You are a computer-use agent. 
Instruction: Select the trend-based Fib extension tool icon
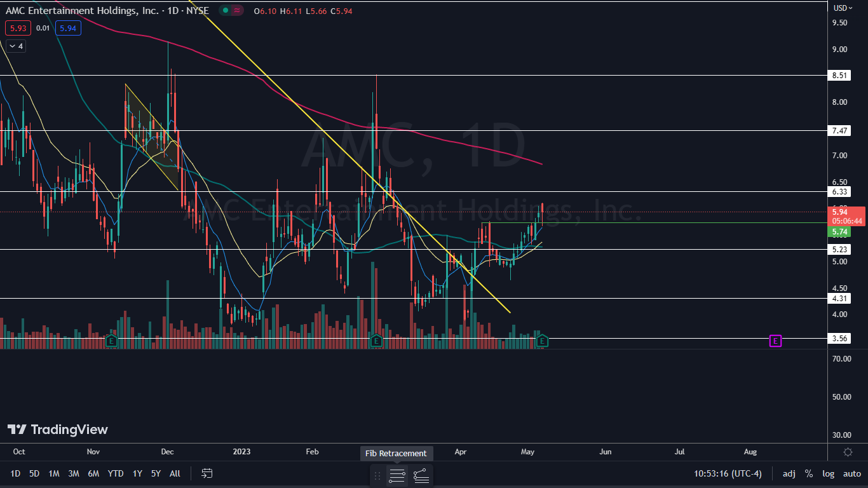coord(421,475)
